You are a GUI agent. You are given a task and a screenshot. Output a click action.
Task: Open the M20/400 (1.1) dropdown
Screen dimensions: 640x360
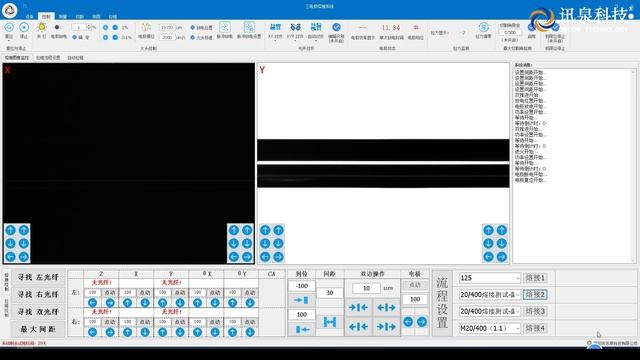point(490,328)
